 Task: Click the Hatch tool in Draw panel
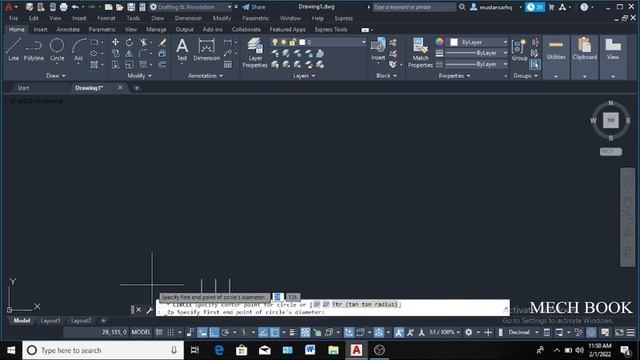[94, 64]
